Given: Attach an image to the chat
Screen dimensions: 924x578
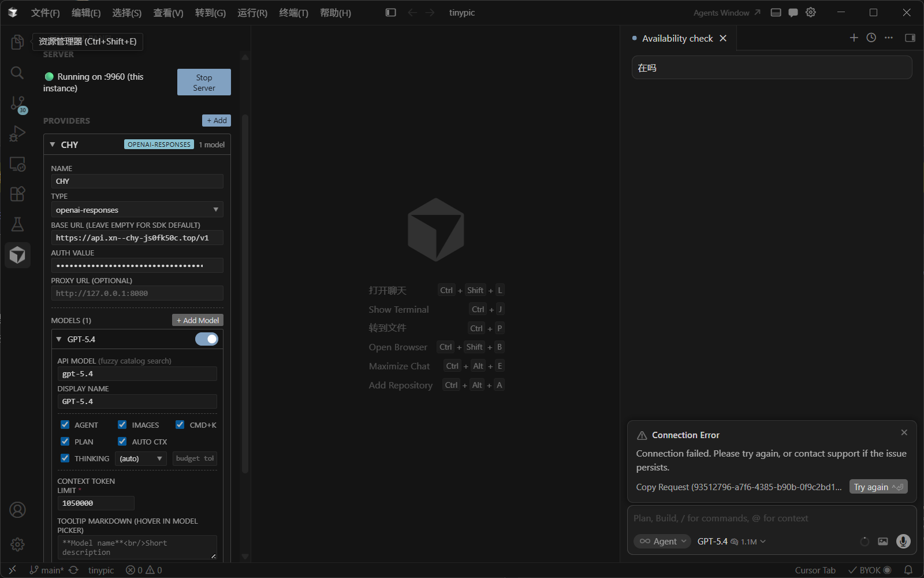Looking at the screenshot, I should tap(883, 542).
